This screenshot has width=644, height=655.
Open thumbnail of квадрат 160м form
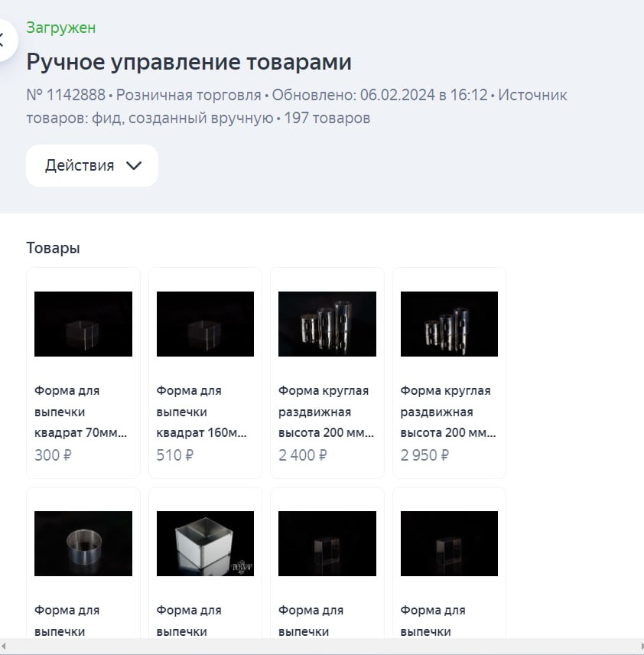click(x=205, y=324)
